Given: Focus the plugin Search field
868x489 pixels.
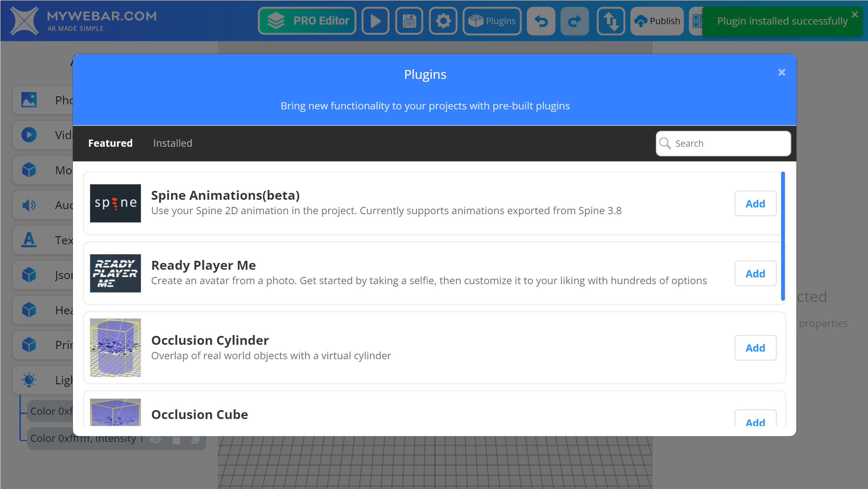Looking at the screenshot, I should coord(723,143).
